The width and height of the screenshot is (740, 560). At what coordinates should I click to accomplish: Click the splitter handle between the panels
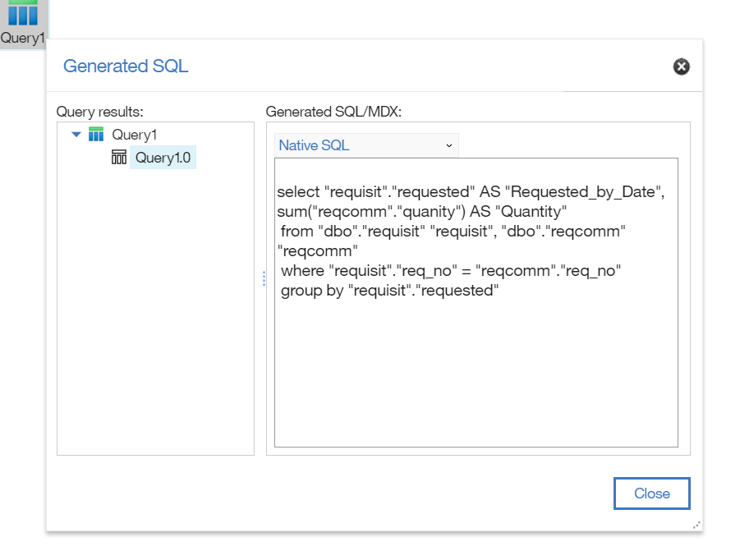[x=264, y=278]
